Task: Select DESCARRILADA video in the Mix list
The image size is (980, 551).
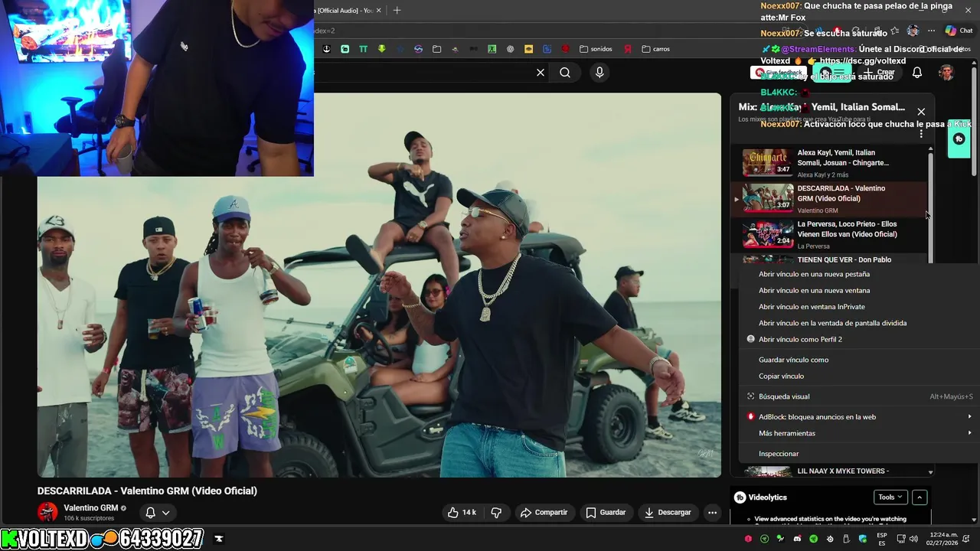Action: click(x=830, y=198)
